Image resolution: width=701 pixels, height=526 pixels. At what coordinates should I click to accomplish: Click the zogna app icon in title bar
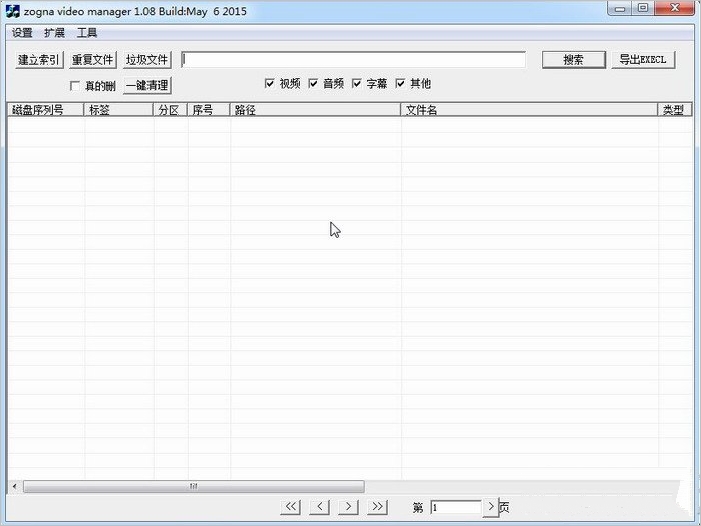coord(13,11)
